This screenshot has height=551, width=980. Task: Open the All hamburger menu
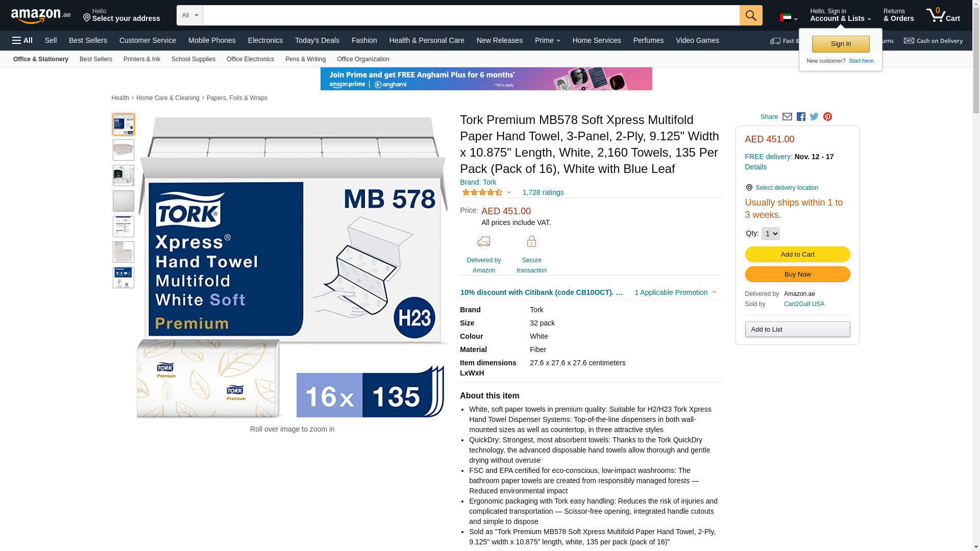coord(22,40)
